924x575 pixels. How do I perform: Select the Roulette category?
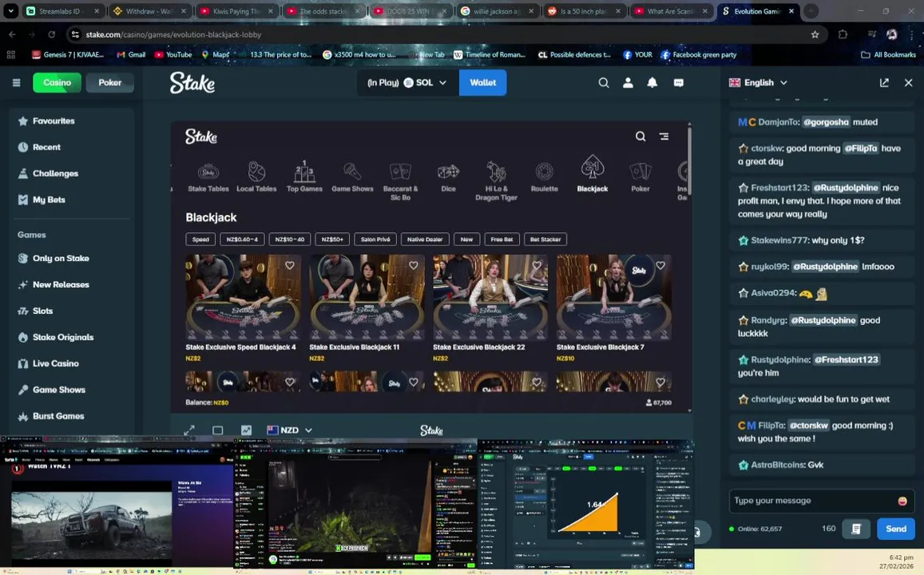click(544, 176)
